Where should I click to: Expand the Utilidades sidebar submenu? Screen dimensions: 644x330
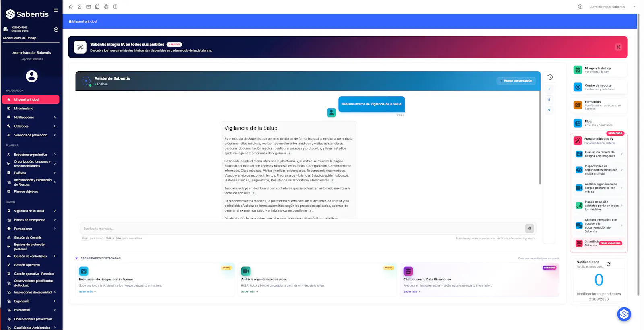55,126
